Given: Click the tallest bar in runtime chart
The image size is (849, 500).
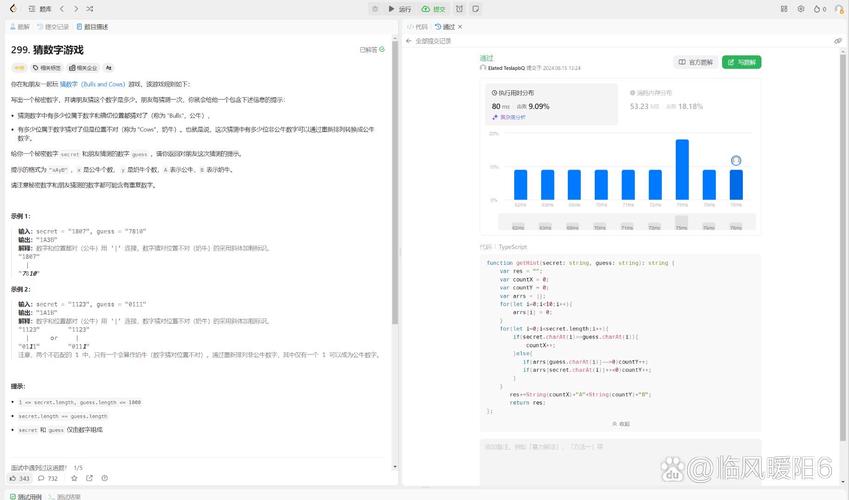Looking at the screenshot, I should [x=682, y=170].
